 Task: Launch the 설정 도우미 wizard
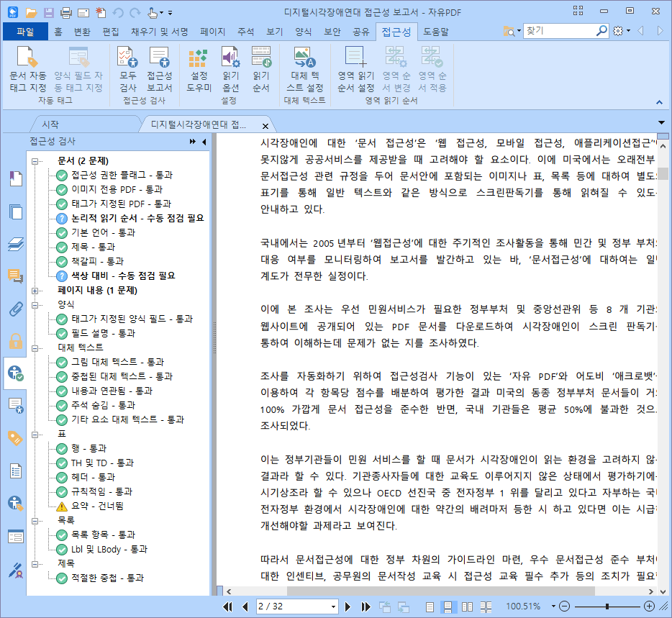(199, 70)
